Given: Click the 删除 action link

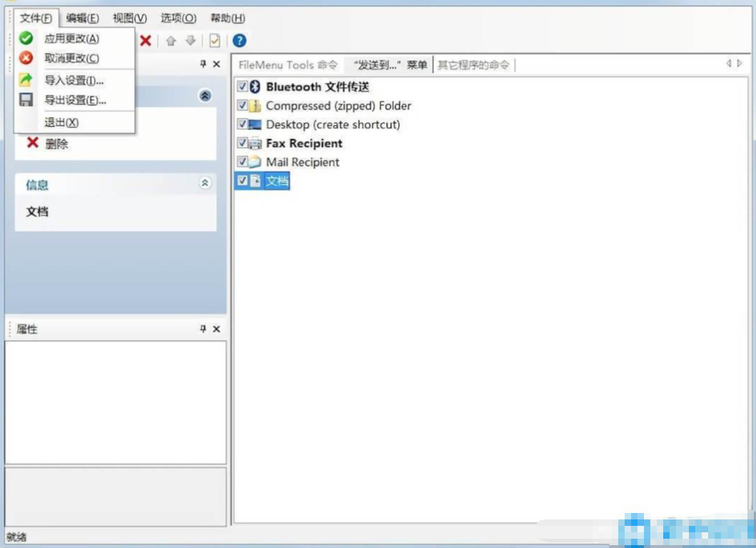Looking at the screenshot, I should [56, 144].
